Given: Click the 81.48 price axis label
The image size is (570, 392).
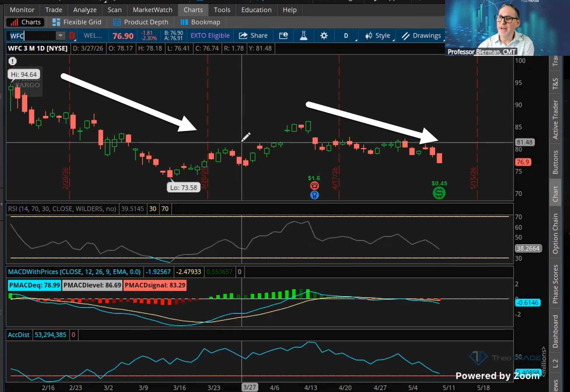Looking at the screenshot, I should (x=524, y=142).
